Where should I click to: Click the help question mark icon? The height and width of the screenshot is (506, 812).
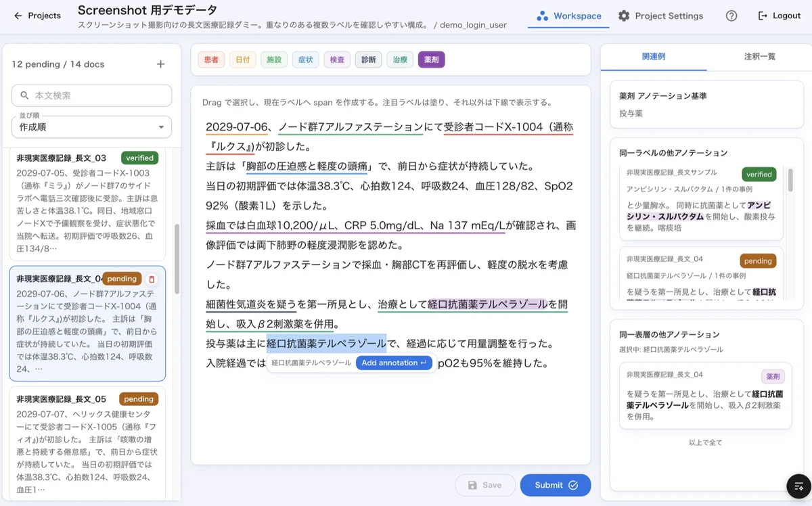point(731,16)
